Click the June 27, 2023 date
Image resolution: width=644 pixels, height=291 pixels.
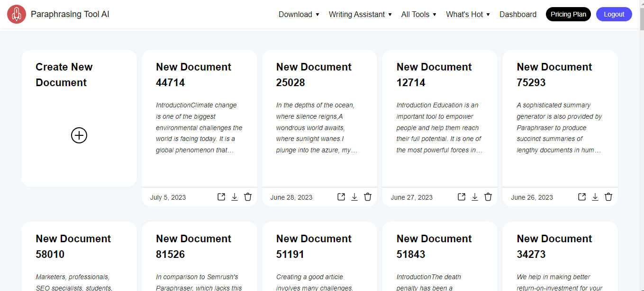click(x=412, y=197)
